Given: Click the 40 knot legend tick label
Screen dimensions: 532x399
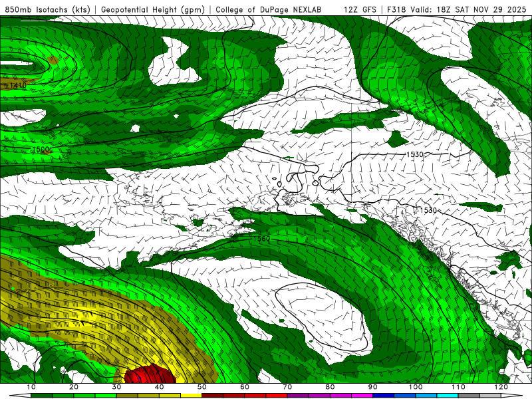Looking at the screenshot, I should point(160,387).
